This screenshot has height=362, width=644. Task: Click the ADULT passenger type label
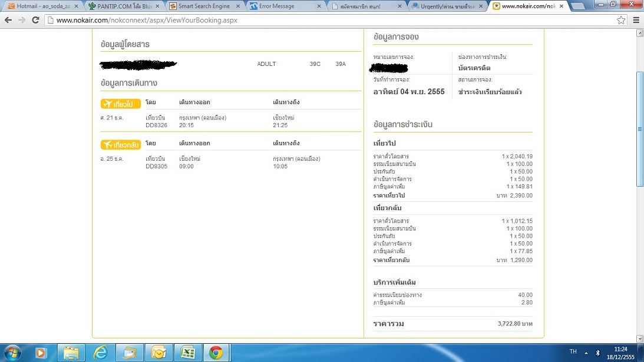pos(266,64)
